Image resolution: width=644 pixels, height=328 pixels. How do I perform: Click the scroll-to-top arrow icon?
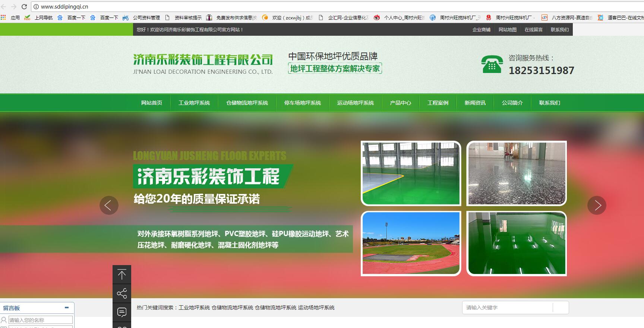122,275
